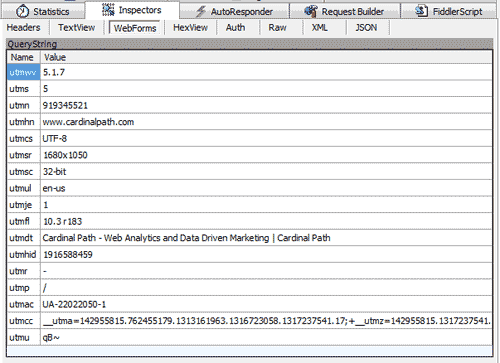
Task: Select the Inspectors tab
Action: click(x=132, y=10)
